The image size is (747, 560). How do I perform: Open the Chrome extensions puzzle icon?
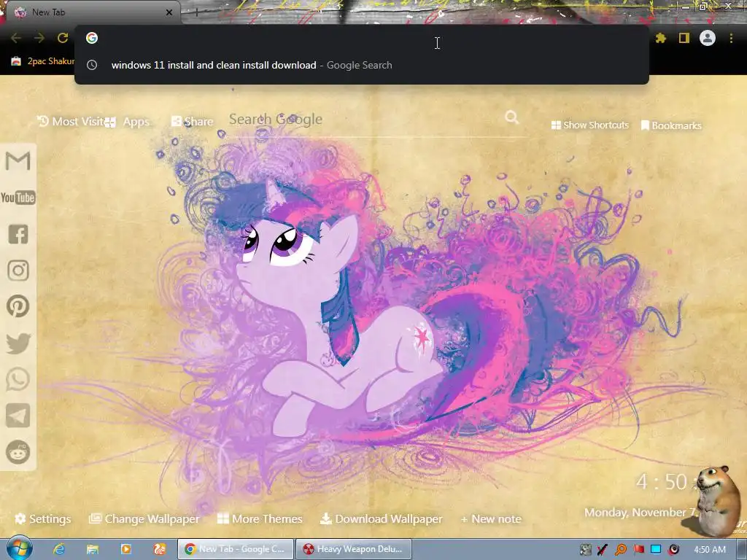pyautogui.click(x=660, y=38)
